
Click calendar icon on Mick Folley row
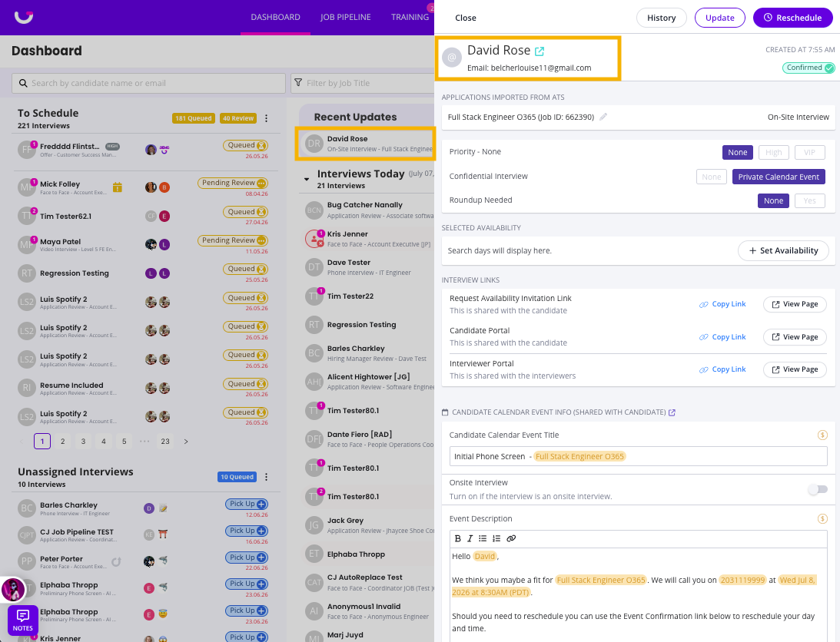point(118,187)
